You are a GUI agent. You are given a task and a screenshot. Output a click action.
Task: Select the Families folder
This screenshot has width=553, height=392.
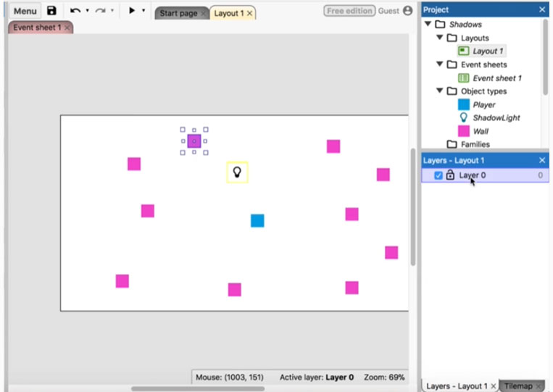[469, 144]
